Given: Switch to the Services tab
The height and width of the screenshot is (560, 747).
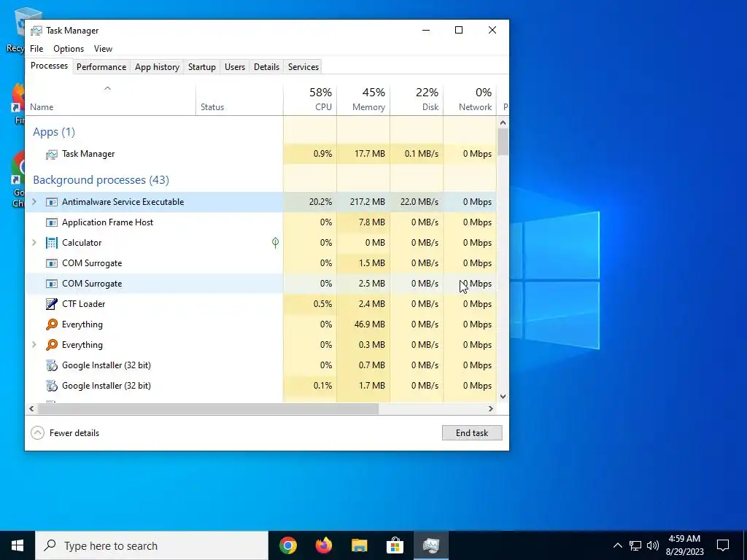Looking at the screenshot, I should click(303, 67).
